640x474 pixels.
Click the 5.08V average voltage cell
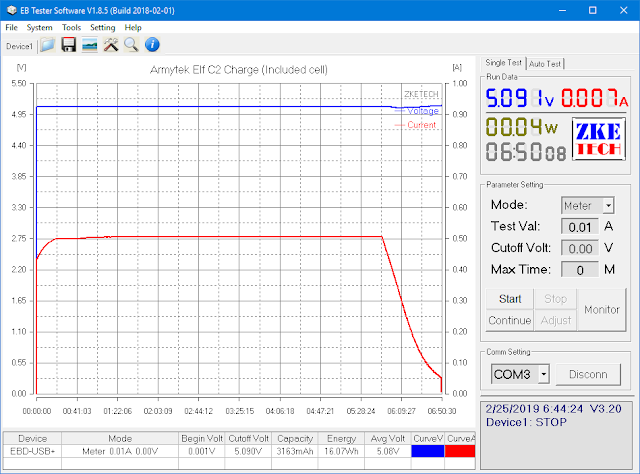tap(388, 451)
